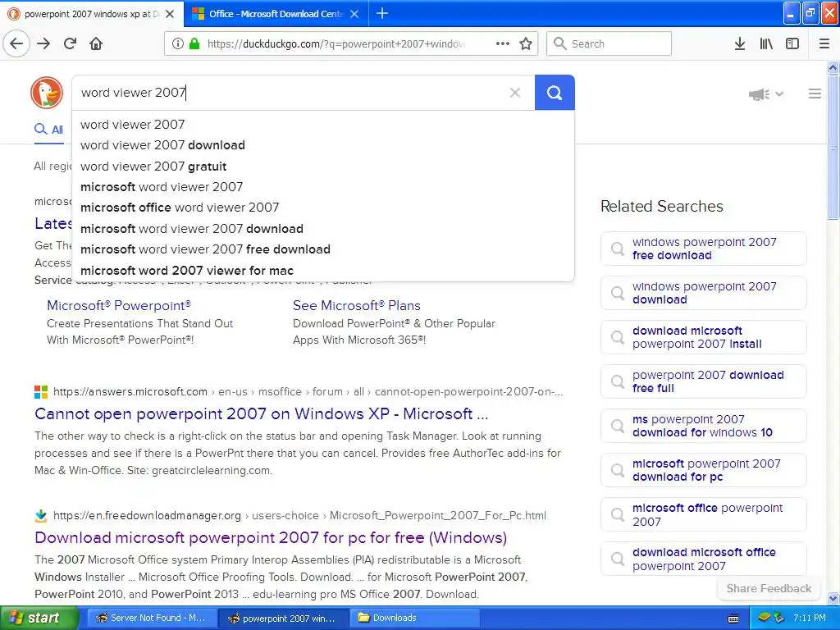840x630 pixels.
Task: Click the keyboard icon in taskbar
Action: click(x=733, y=619)
